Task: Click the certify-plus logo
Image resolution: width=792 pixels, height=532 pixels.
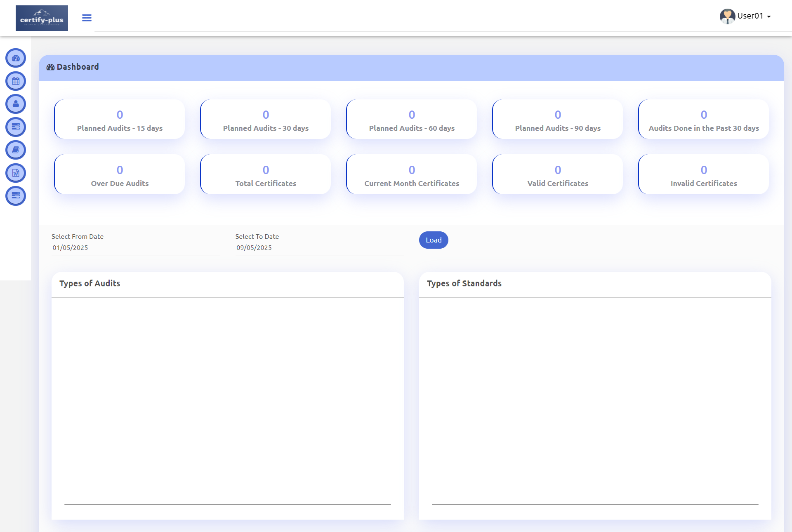Action: (42, 18)
